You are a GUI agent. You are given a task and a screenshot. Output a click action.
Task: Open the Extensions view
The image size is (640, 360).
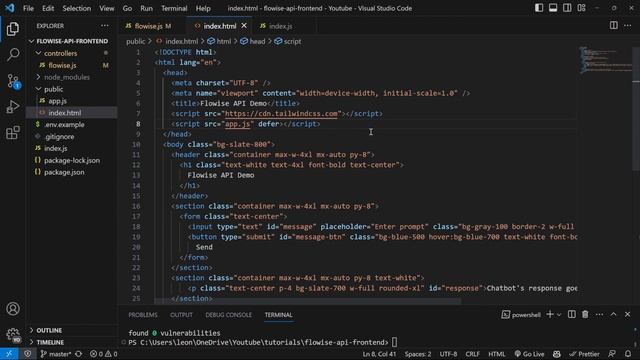pyautogui.click(x=13, y=133)
